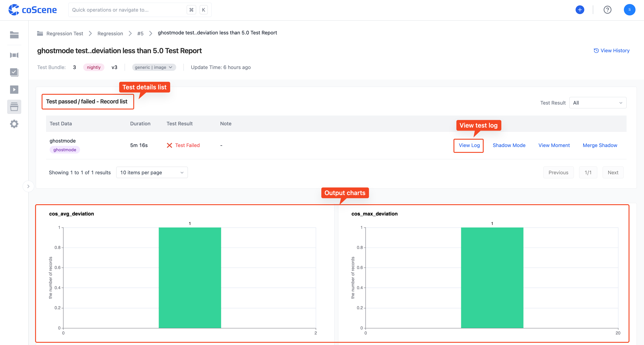Go to Regression breadcrumb
644x345 pixels.
click(110, 34)
